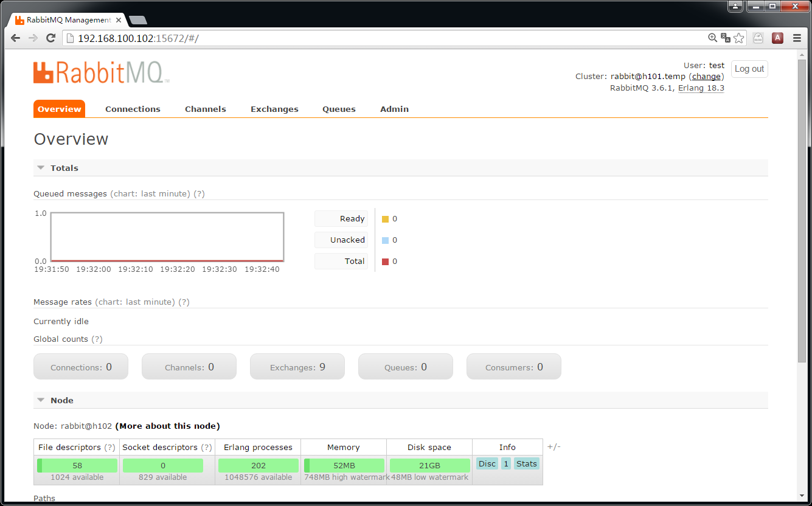The height and width of the screenshot is (506, 812).
Task: Click the yellow Ready color swatch
Action: pyautogui.click(x=385, y=219)
